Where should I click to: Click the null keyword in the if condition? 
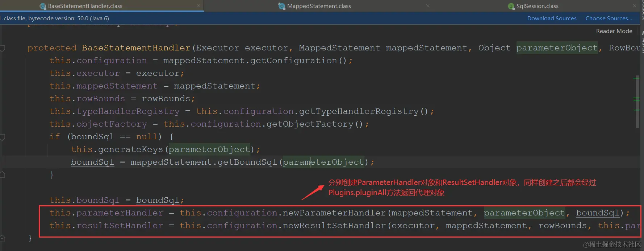[x=147, y=137]
